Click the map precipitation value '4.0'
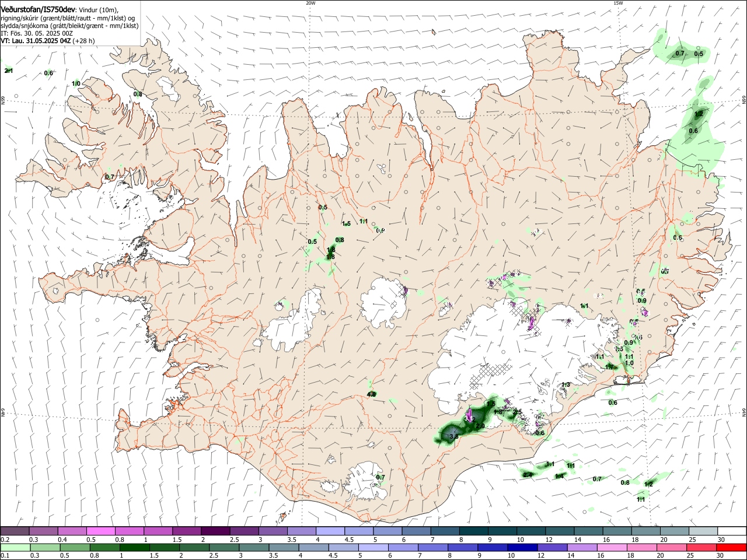747x560 pixels. (371, 394)
